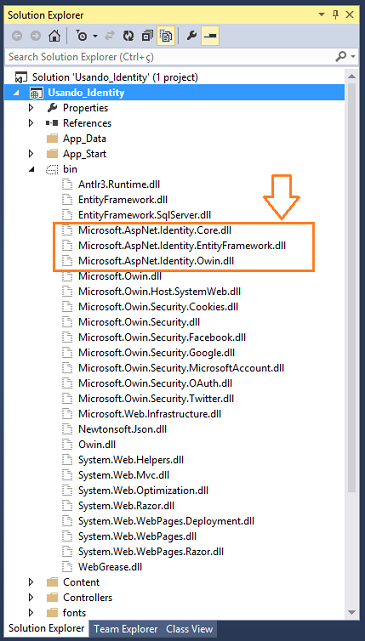Screen dimensions: 365x641
Task: Open the pending changes filter clock icon
Action: tap(82, 36)
